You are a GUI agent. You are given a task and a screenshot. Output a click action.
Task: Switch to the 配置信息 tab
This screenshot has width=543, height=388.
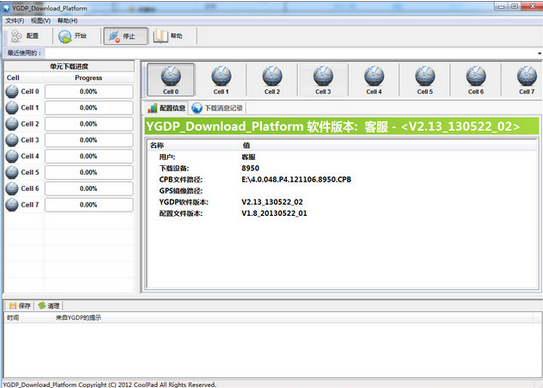[166, 108]
